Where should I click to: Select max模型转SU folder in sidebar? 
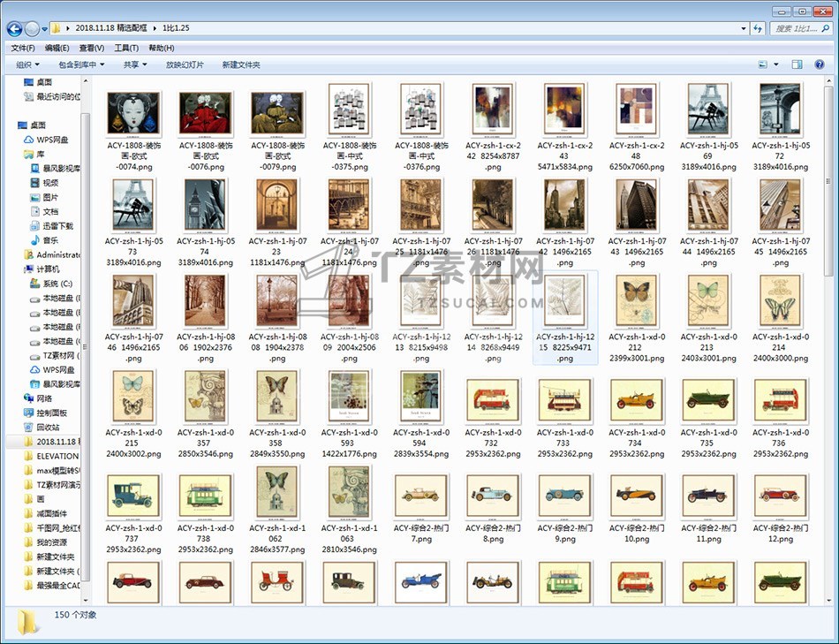[x=52, y=471]
